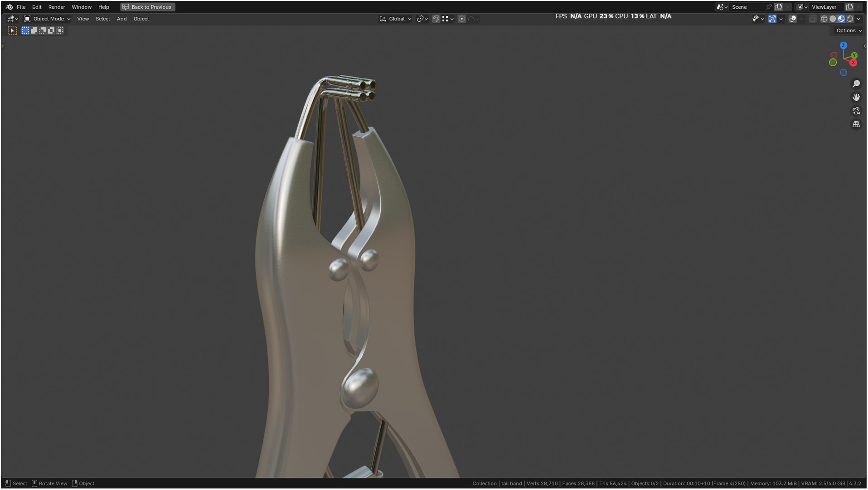Click the Move view hand icon

coord(856,97)
